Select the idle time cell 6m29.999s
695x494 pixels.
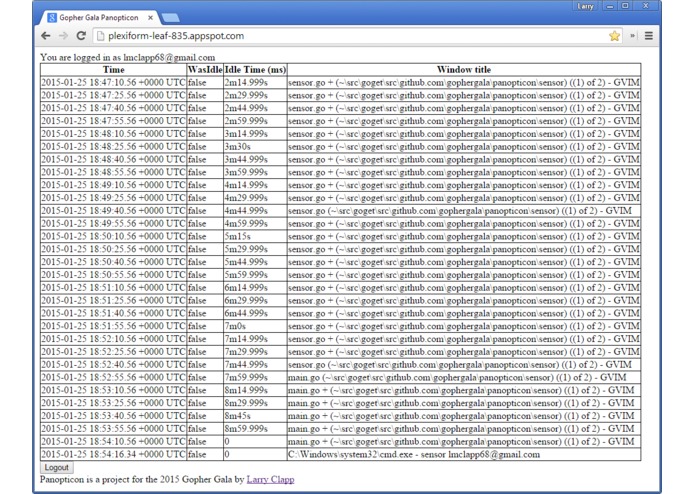(x=255, y=301)
